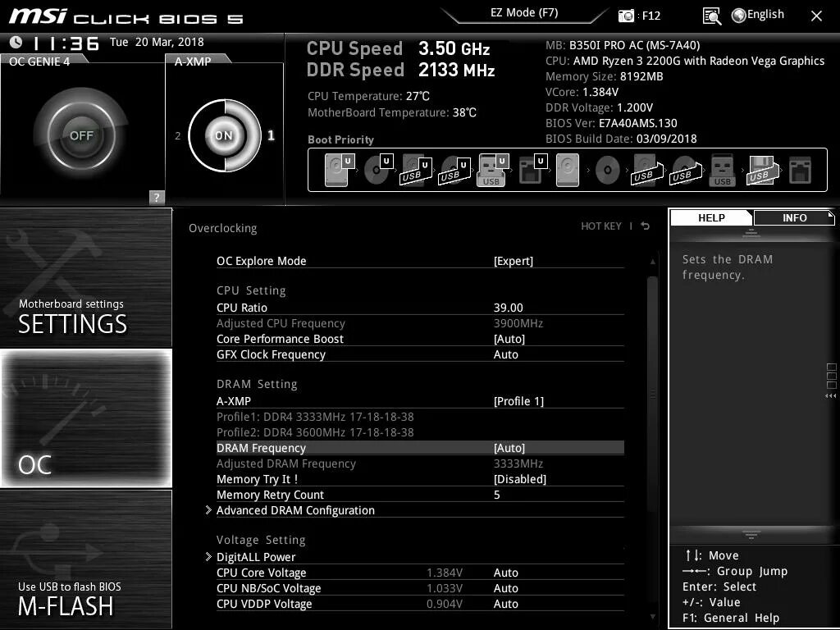This screenshot has height=630, width=840.
Task: Edit the Memory Retry Count value 5
Action: click(496, 495)
